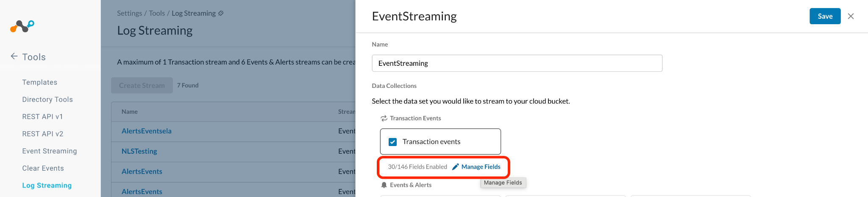
Task: Close the EventStreaming panel with X
Action: [x=851, y=16]
